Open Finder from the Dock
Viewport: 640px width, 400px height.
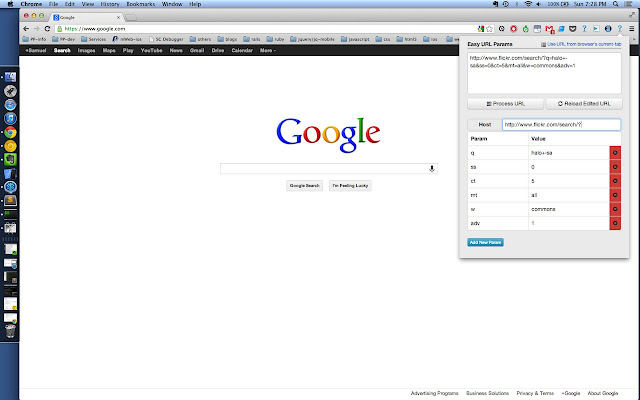click(10, 77)
